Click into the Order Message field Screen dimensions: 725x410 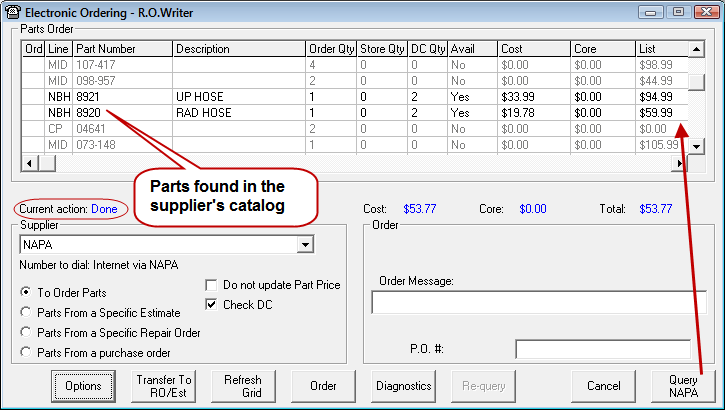(x=538, y=303)
